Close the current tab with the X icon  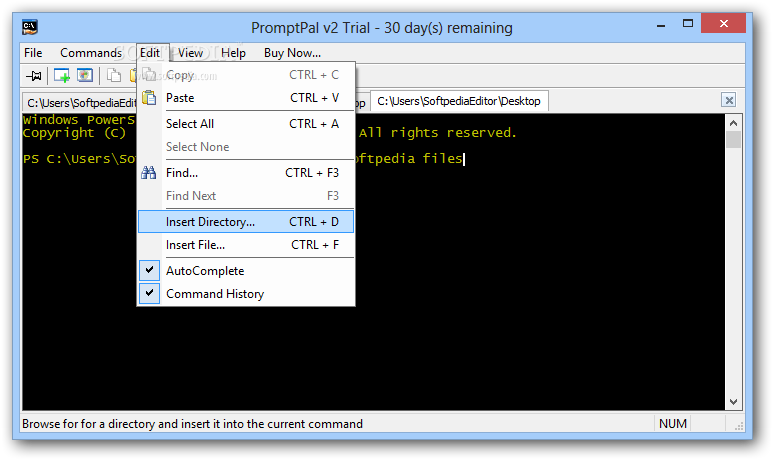728,100
